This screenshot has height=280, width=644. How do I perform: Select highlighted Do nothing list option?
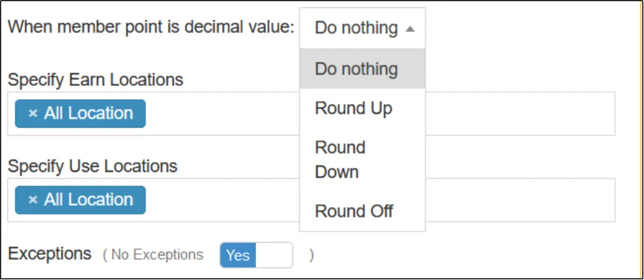click(356, 69)
